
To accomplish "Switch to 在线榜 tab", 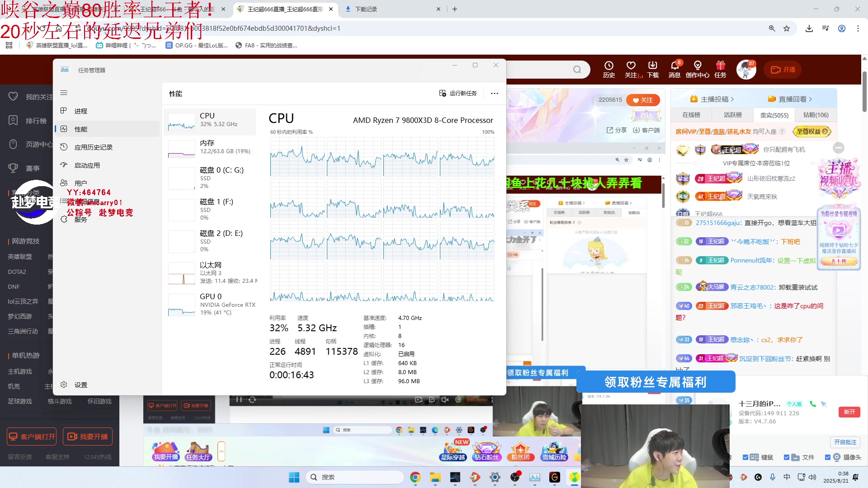I will point(691,115).
